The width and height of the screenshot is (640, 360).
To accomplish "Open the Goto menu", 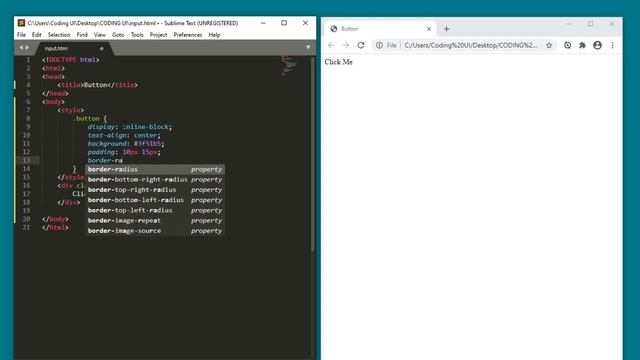I will pyautogui.click(x=118, y=35).
